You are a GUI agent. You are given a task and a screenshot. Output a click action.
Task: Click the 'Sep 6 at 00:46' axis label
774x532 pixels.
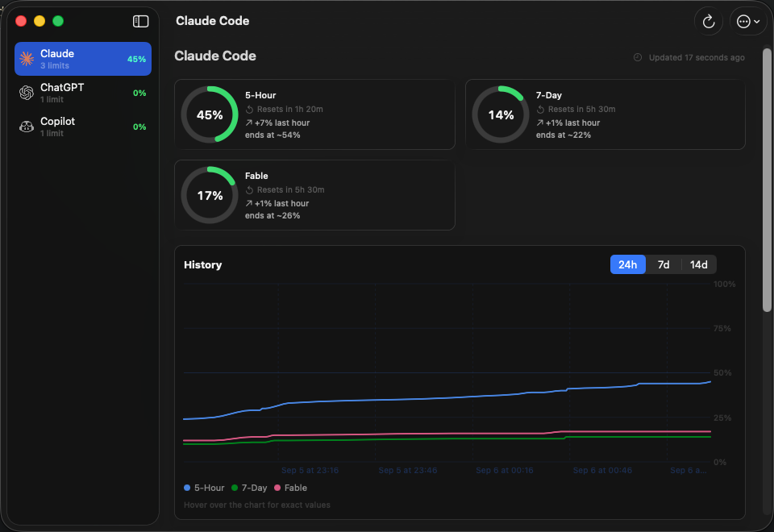[x=602, y=470]
